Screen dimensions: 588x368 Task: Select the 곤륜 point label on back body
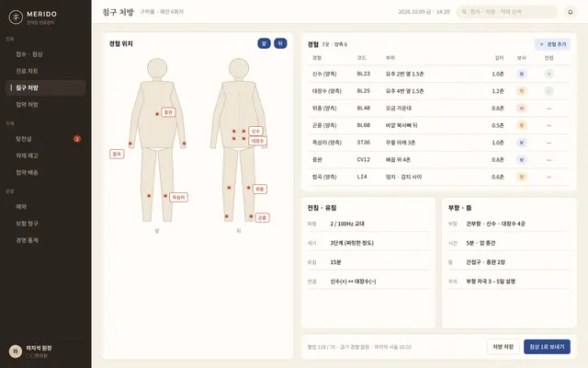pos(262,217)
